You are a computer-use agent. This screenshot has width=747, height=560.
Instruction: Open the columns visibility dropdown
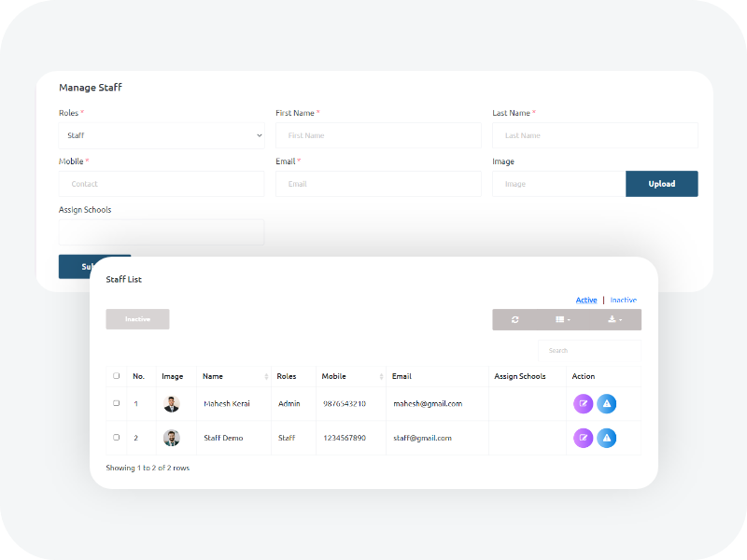(563, 319)
